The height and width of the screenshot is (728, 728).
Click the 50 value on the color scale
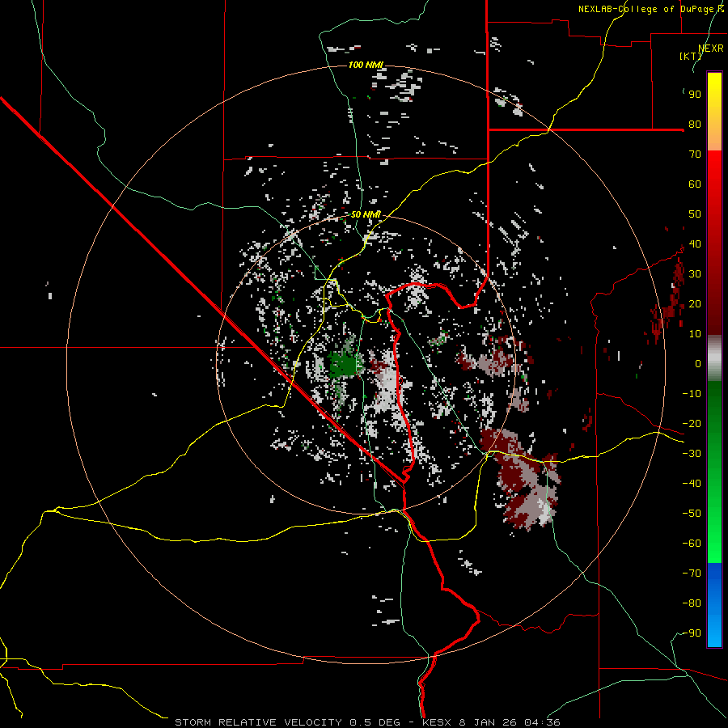pos(695,214)
